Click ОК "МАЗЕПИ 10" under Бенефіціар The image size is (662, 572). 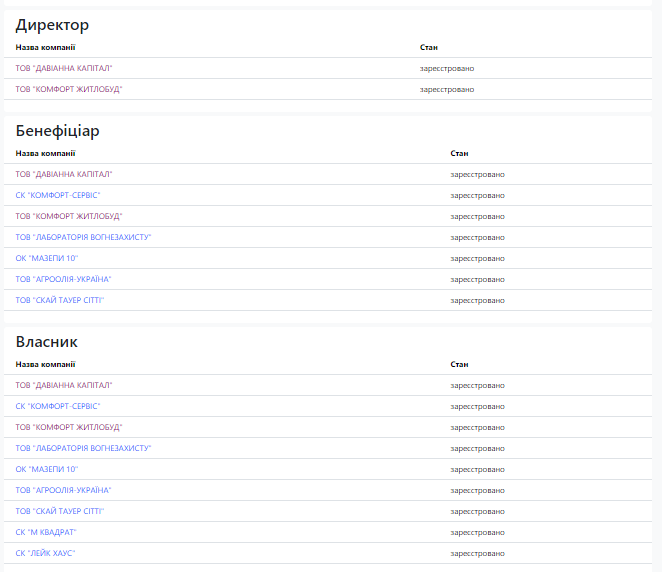coord(47,258)
